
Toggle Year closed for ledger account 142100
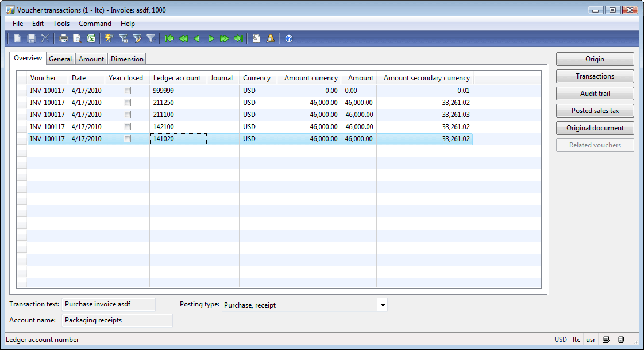pyautogui.click(x=128, y=127)
